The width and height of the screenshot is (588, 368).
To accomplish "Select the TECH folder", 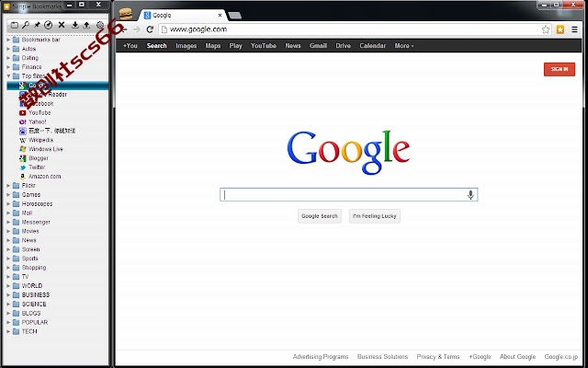I will click(25, 331).
